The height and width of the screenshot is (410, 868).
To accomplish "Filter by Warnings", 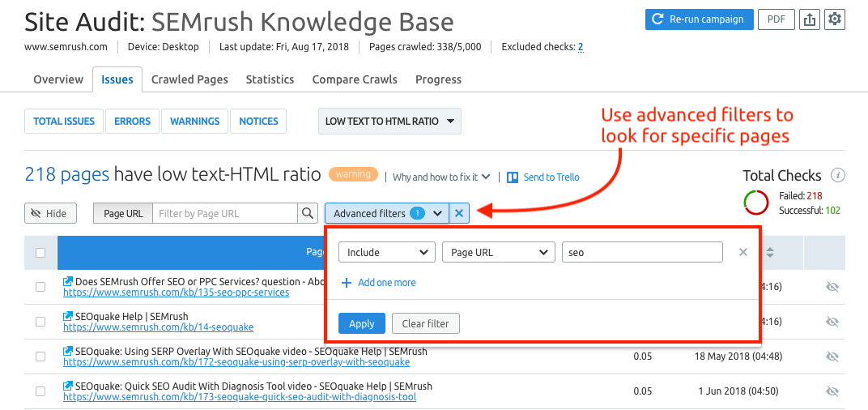I will [195, 122].
